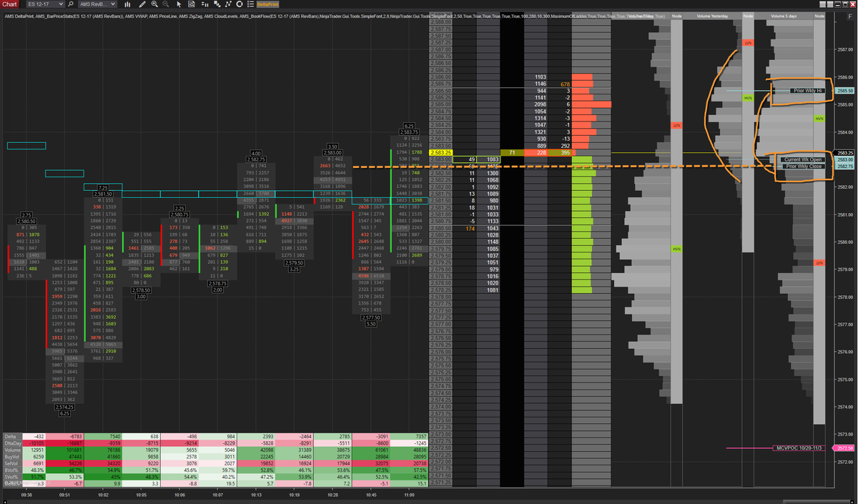Click the 09:38 time axis label
This screenshot has height=504, width=858.
pos(27,493)
